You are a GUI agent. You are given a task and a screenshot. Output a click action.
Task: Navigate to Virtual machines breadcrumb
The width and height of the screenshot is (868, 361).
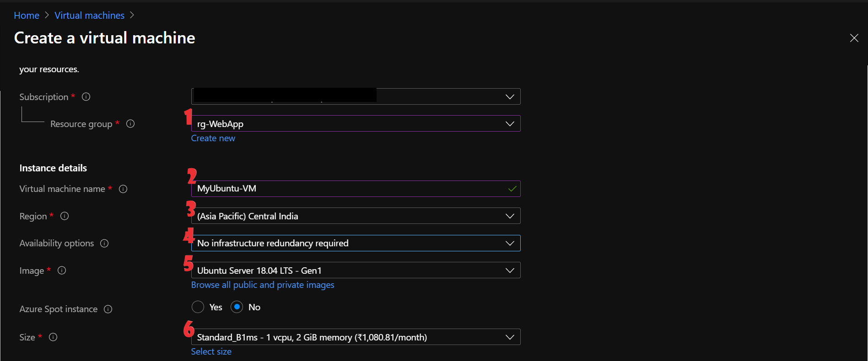[x=89, y=16]
